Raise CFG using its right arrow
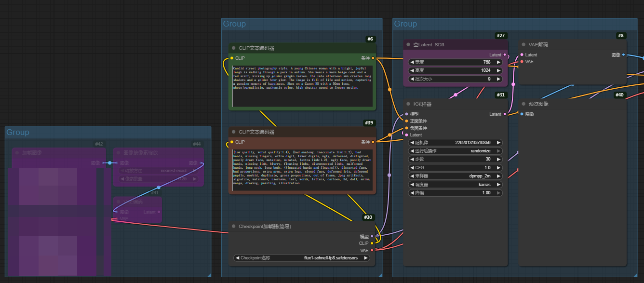The height and width of the screenshot is (283, 644). [499, 168]
